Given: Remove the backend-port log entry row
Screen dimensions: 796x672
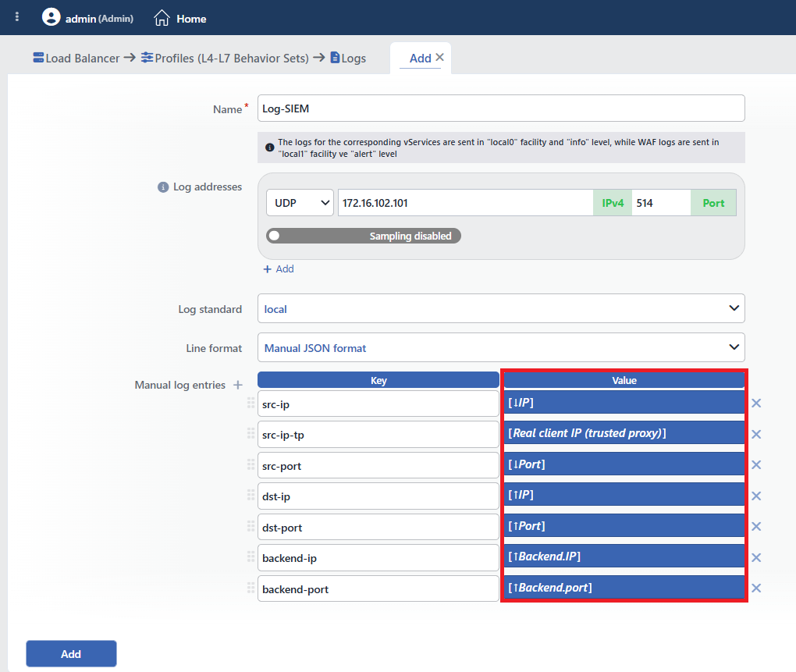Looking at the screenshot, I should coord(756,588).
